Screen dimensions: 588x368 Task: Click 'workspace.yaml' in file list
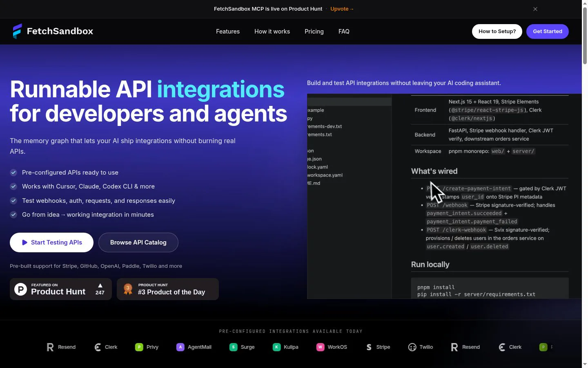point(325,175)
